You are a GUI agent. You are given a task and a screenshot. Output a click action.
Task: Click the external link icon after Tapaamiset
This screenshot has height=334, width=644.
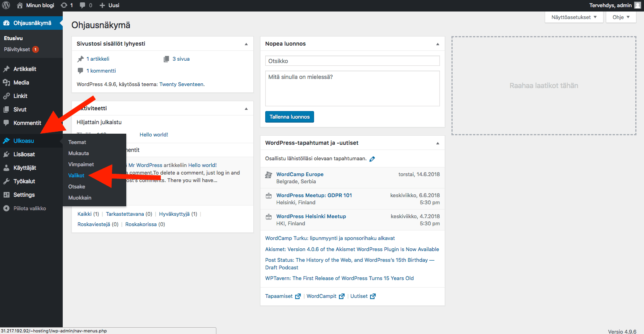[298, 296]
